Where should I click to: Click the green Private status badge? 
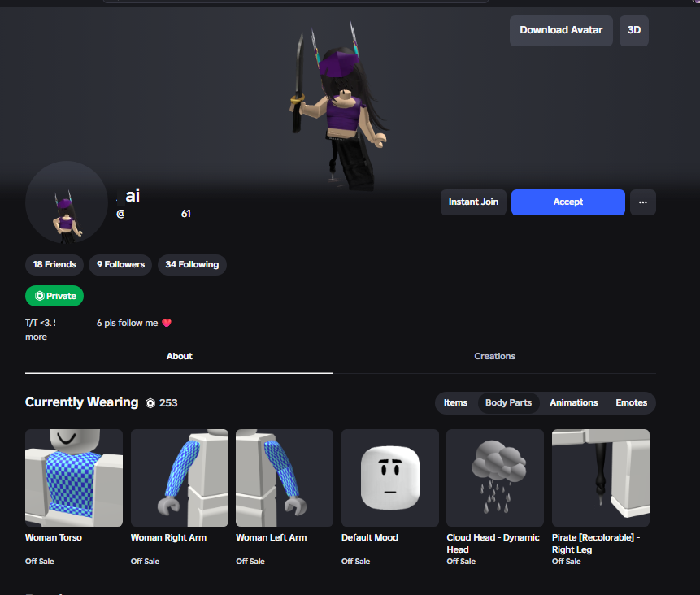click(x=54, y=296)
